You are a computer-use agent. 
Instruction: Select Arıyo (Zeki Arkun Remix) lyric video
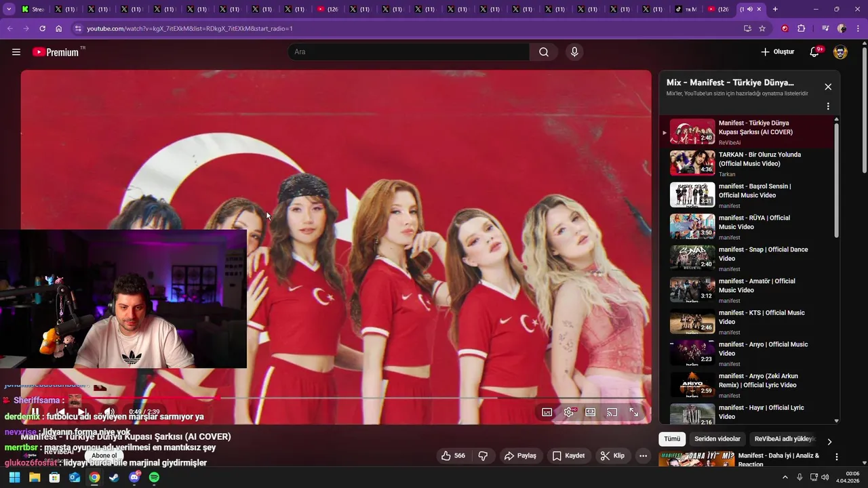pos(746,385)
